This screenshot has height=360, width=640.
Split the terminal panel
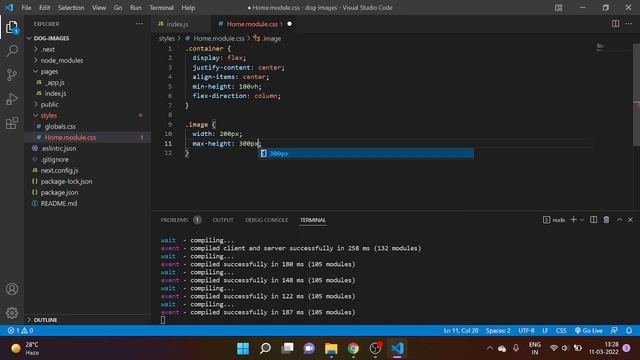click(593, 220)
